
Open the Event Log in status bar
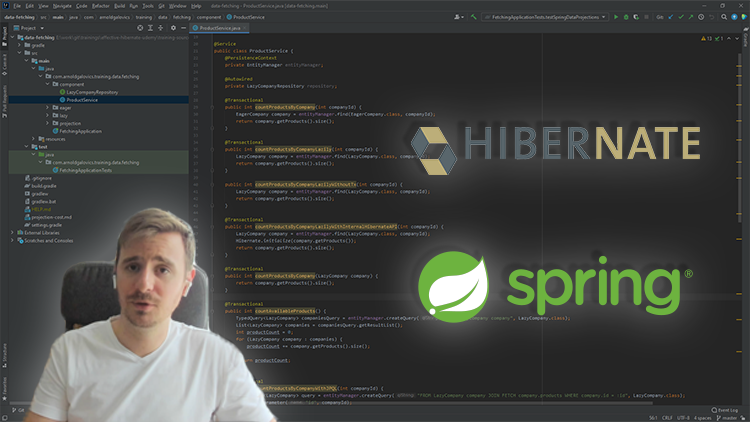tap(724, 410)
